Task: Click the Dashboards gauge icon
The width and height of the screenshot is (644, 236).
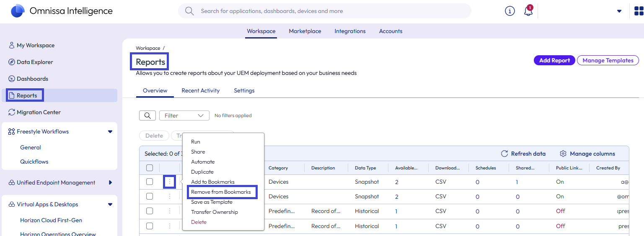Action: 12,79
